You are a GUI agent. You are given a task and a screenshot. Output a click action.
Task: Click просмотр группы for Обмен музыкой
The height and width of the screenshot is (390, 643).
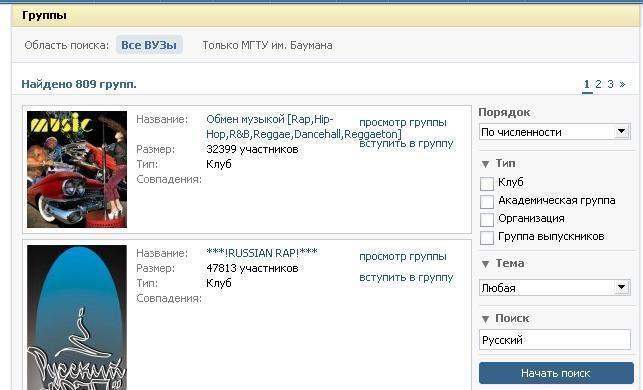pyautogui.click(x=403, y=123)
